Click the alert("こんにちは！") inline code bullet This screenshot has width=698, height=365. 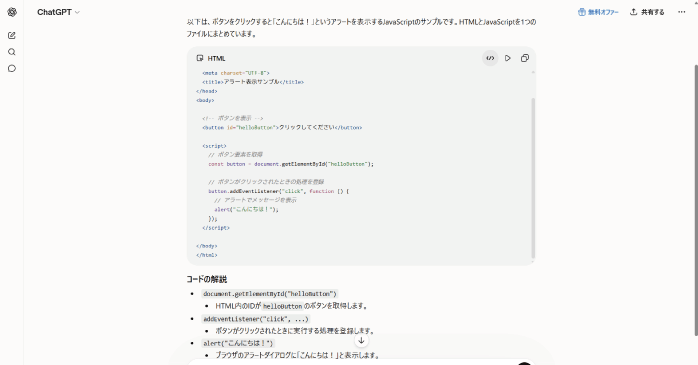point(238,343)
